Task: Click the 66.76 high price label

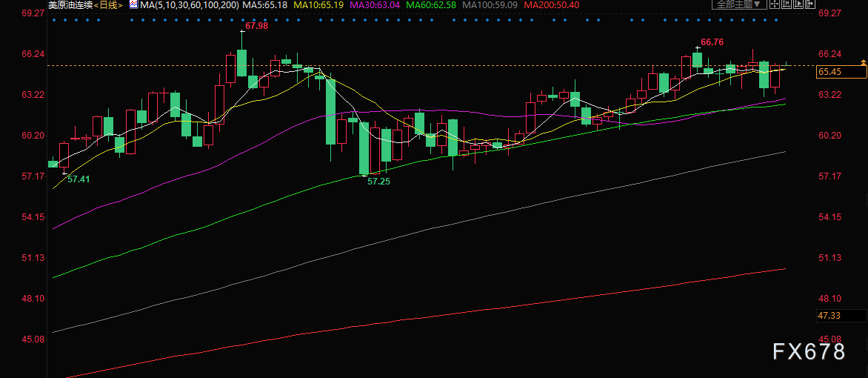Action: (x=712, y=42)
